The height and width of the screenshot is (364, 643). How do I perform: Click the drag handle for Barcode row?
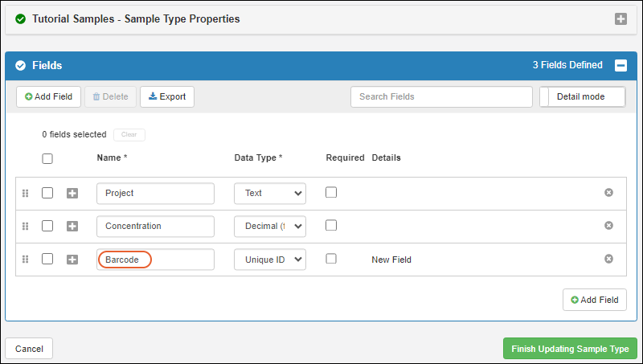(x=25, y=260)
